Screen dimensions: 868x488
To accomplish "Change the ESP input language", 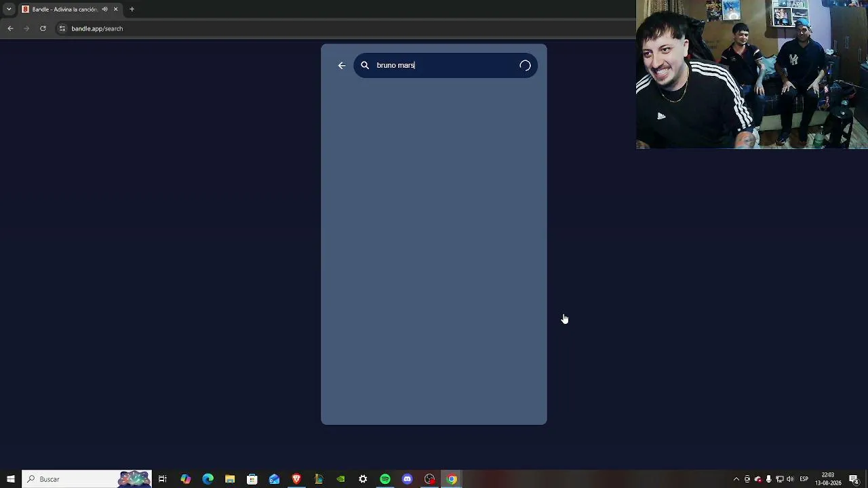I will (x=804, y=479).
